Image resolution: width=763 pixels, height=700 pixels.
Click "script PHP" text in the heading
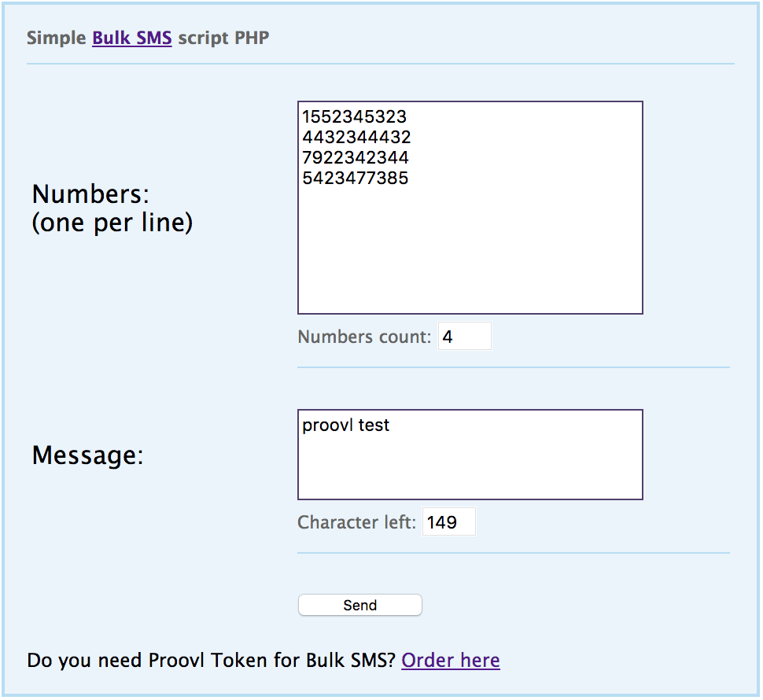tap(224, 38)
